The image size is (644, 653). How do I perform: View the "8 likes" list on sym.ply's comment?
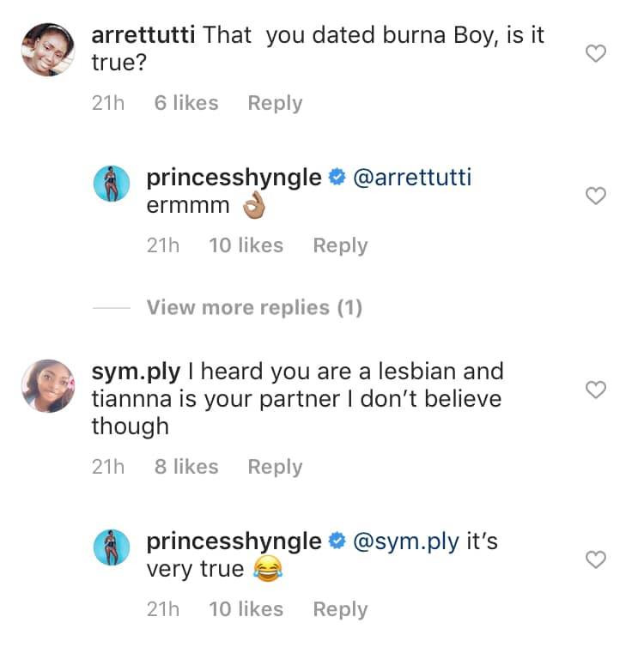point(186,467)
